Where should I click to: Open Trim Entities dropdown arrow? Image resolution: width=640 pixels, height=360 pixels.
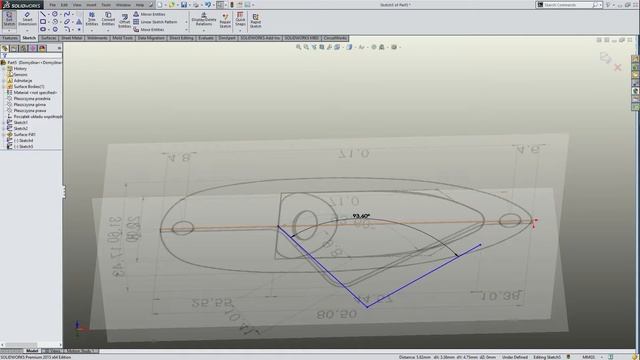pos(92,31)
